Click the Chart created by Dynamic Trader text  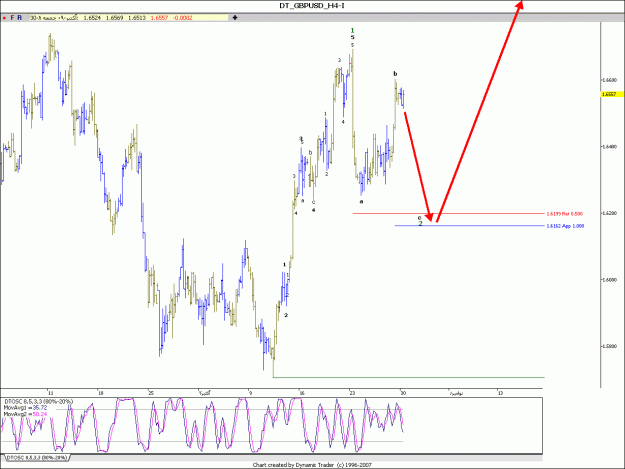tap(312, 465)
